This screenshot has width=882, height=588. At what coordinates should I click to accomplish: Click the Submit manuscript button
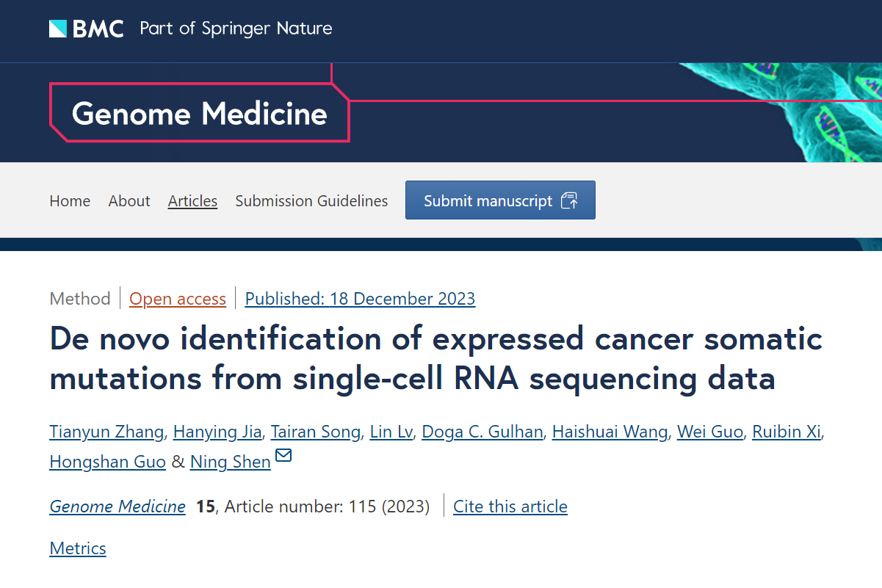click(500, 200)
